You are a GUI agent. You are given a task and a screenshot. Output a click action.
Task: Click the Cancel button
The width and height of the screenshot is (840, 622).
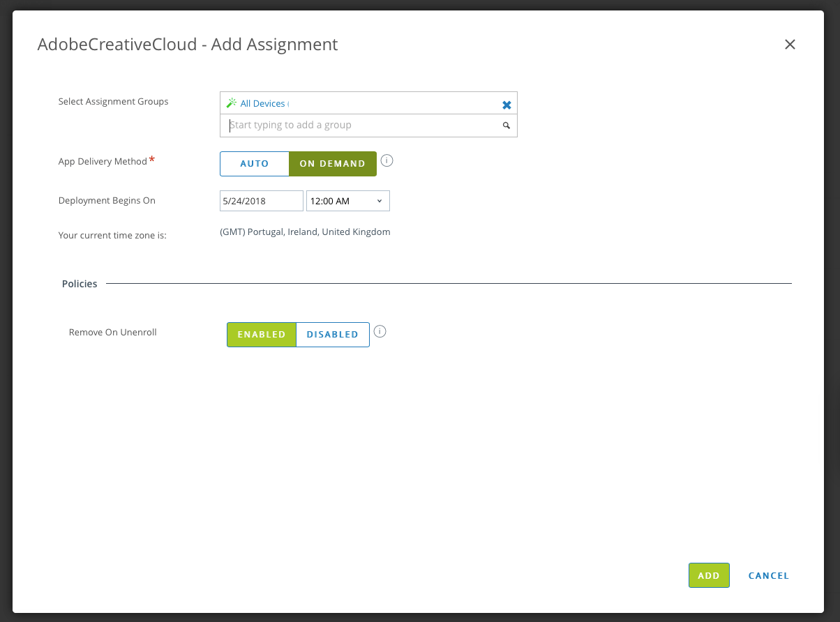pos(769,575)
